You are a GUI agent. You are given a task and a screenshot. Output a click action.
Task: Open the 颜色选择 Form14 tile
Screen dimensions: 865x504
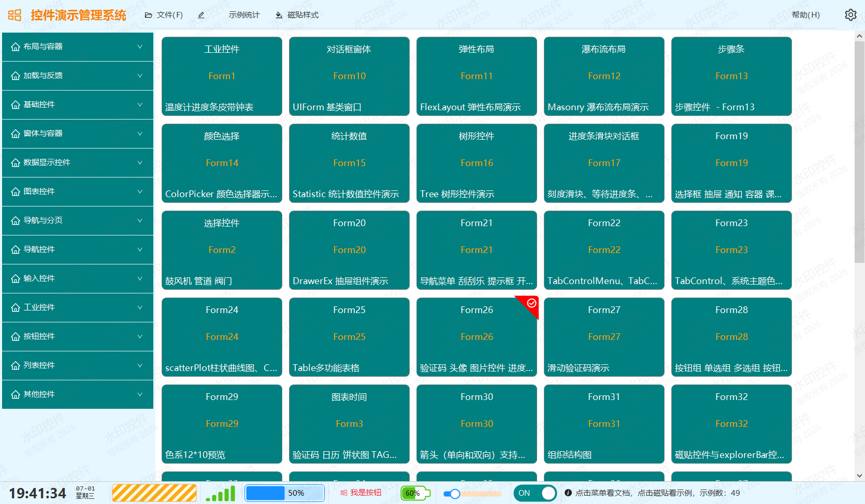(222, 163)
